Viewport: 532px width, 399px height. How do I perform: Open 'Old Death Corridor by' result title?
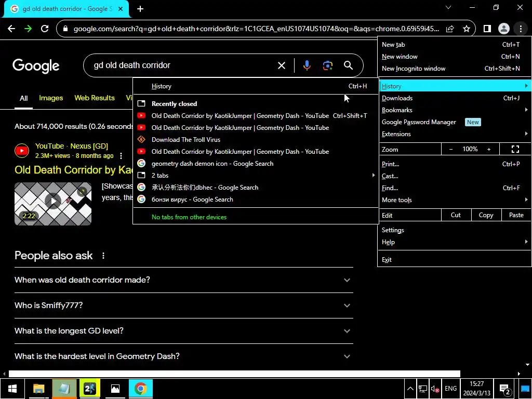[74, 170]
